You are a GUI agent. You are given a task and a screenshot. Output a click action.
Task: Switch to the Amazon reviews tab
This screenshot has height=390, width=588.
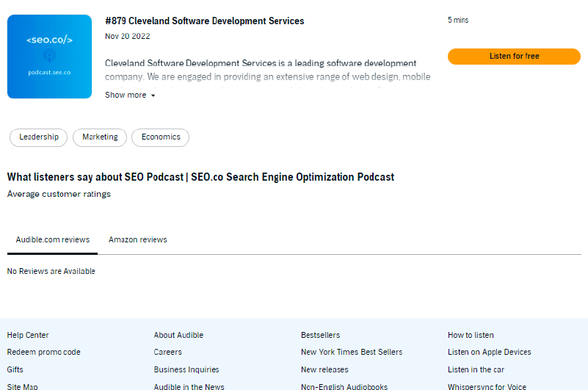click(137, 239)
